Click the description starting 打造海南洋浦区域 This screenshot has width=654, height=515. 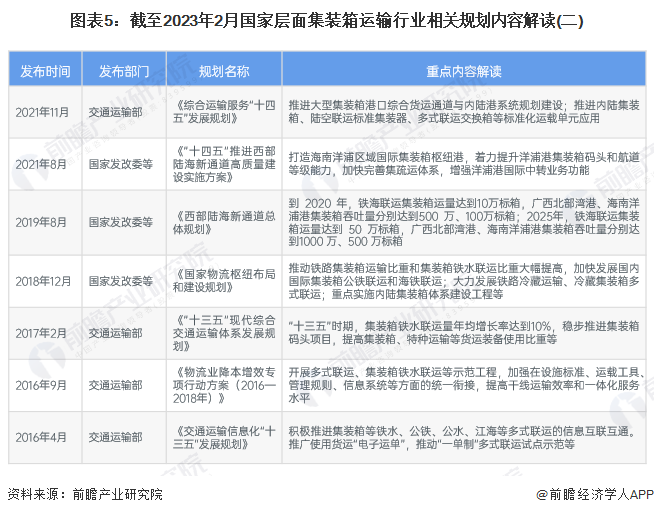[x=464, y=164]
